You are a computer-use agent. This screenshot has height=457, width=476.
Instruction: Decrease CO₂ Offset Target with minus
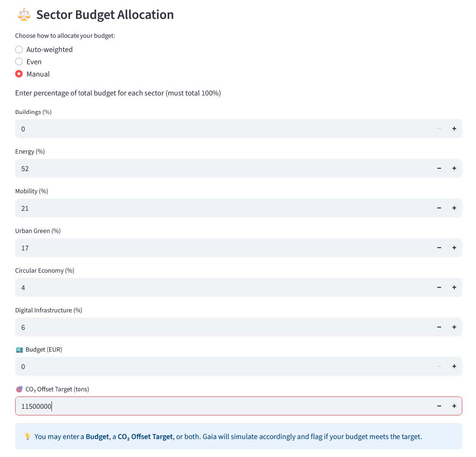[439, 406]
